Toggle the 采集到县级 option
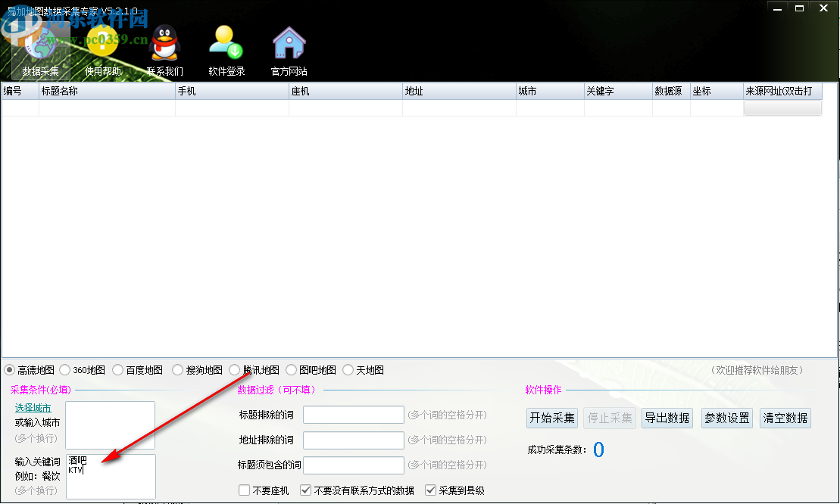 pos(432,490)
